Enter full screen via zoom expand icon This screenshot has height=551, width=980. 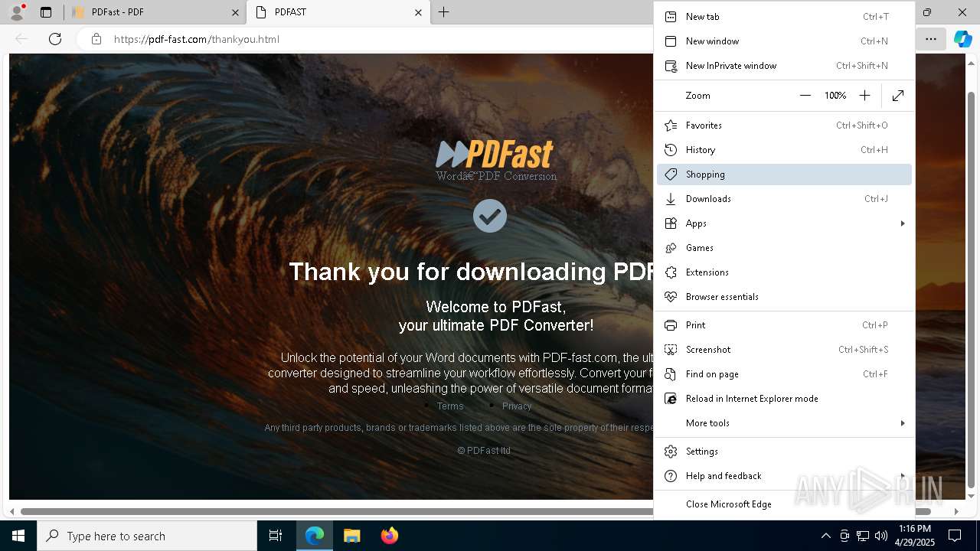pos(898,96)
